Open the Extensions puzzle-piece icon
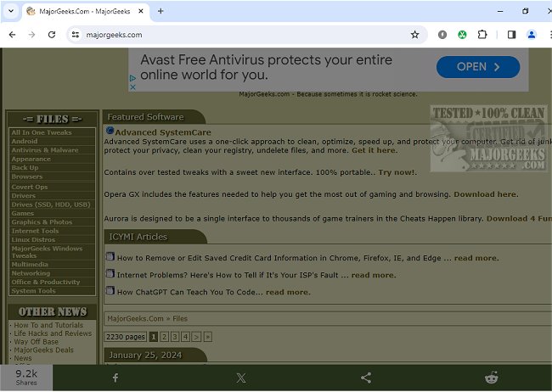 482,35
